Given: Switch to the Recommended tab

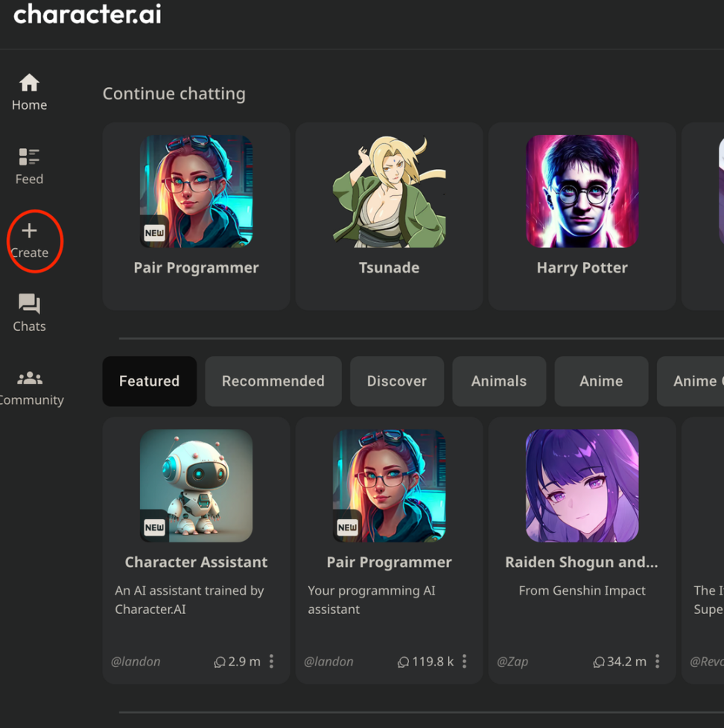Looking at the screenshot, I should 273,381.
